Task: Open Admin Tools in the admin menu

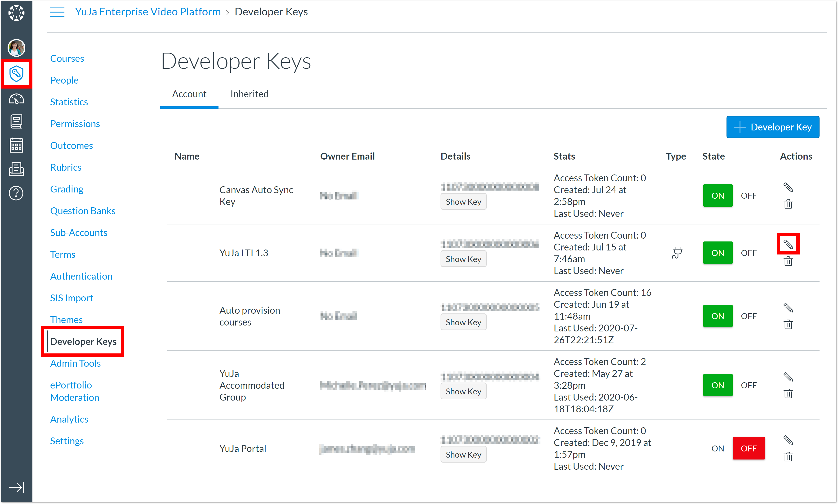Action: 75,363
